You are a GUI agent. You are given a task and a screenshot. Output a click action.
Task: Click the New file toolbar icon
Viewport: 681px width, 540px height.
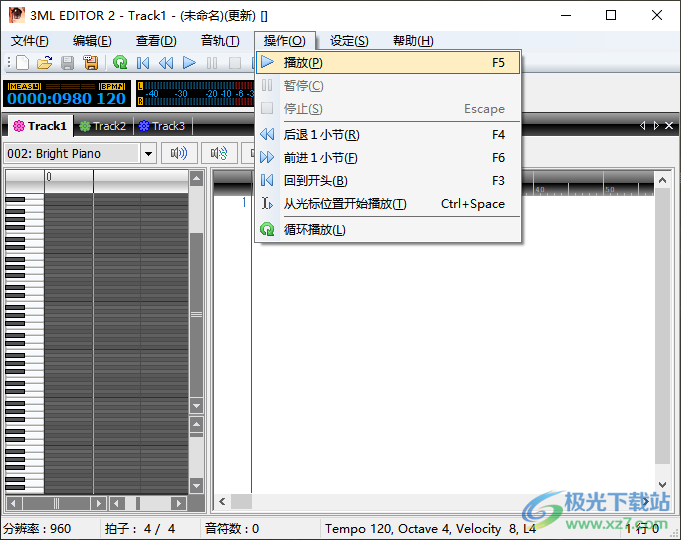click(22, 63)
